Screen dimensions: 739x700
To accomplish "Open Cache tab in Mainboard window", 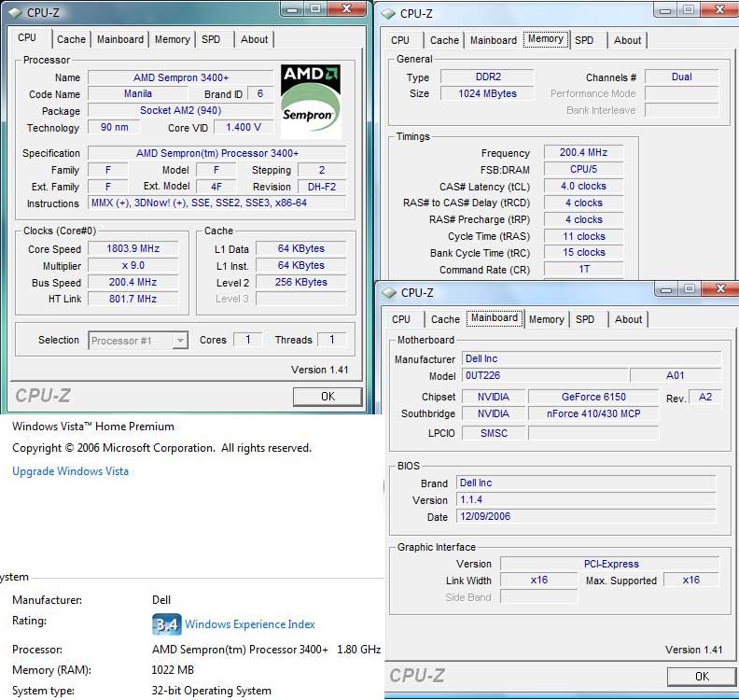I will pos(445,319).
